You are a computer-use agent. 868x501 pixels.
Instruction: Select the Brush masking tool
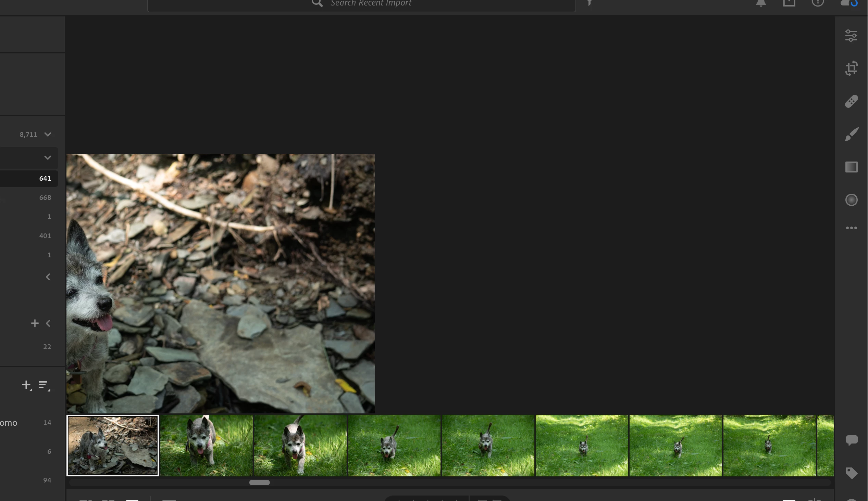coord(851,134)
